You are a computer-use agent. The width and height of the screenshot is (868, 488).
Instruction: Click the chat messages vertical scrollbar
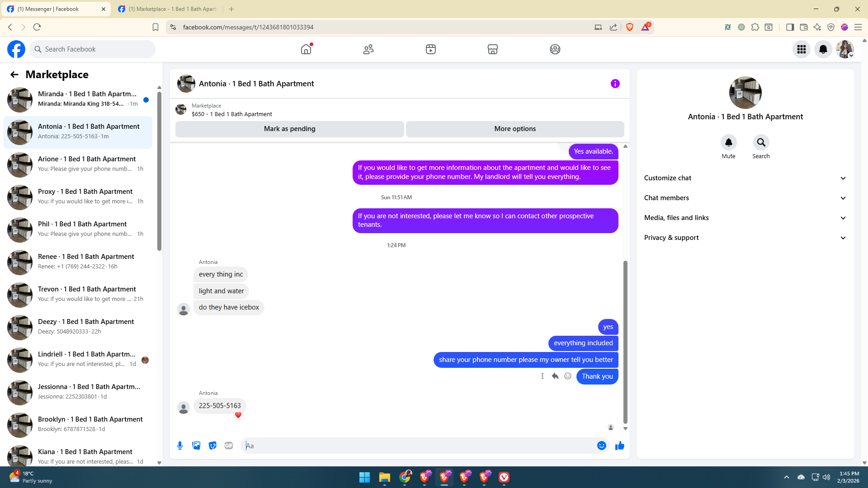625,342
